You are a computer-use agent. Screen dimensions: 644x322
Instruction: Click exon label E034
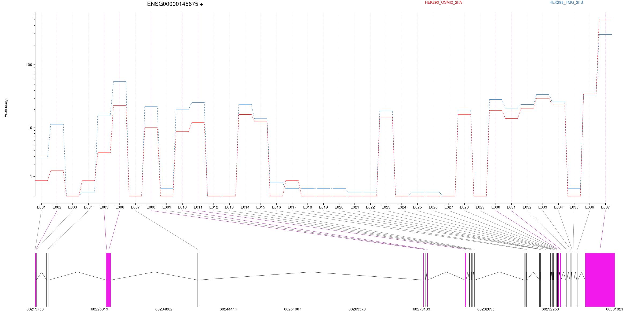pos(558,207)
